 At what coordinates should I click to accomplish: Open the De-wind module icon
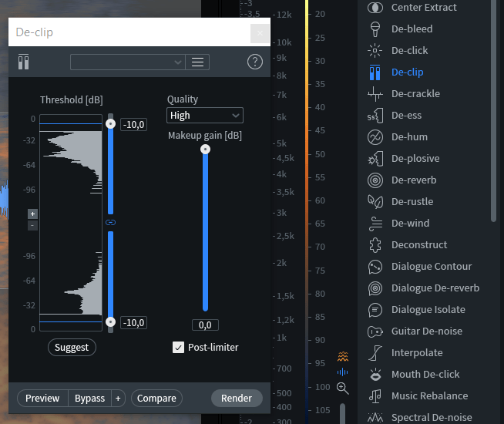pos(375,224)
